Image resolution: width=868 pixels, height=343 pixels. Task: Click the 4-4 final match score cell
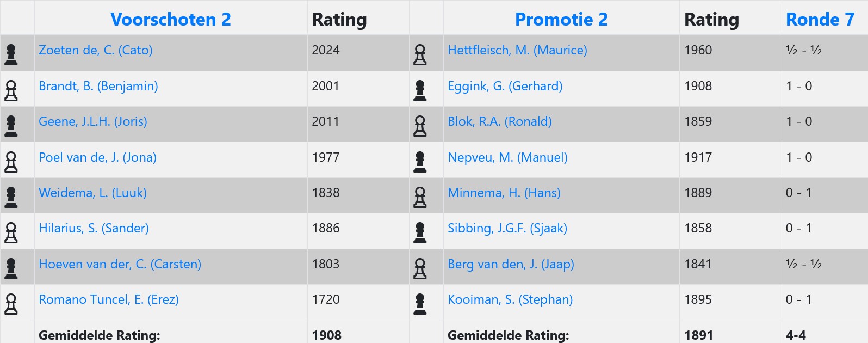[796, 335]
